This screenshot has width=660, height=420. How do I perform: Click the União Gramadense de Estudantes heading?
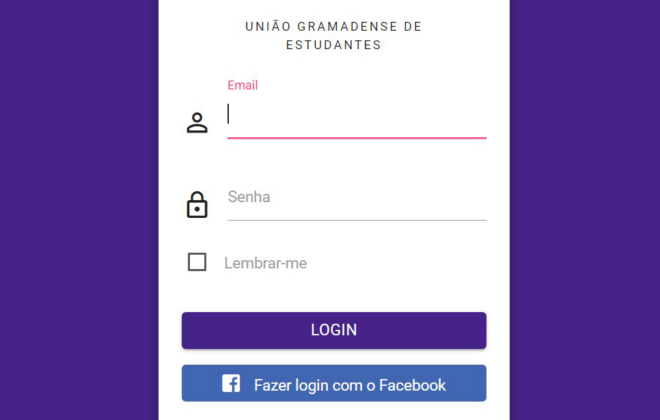[334, 35]
